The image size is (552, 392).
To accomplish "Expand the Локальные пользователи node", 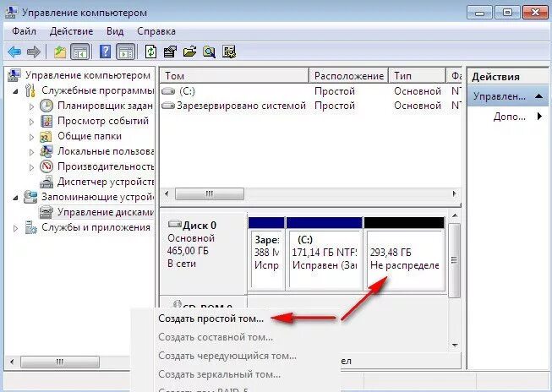I will point(31,152).
